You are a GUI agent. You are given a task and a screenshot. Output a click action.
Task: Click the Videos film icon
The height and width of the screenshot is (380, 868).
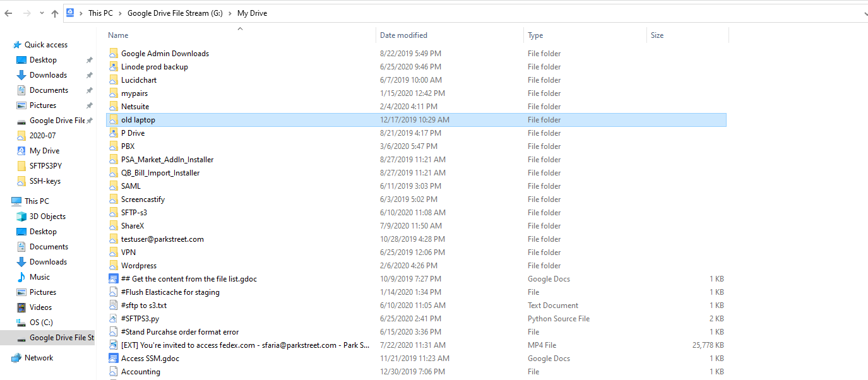pos(21,307)
